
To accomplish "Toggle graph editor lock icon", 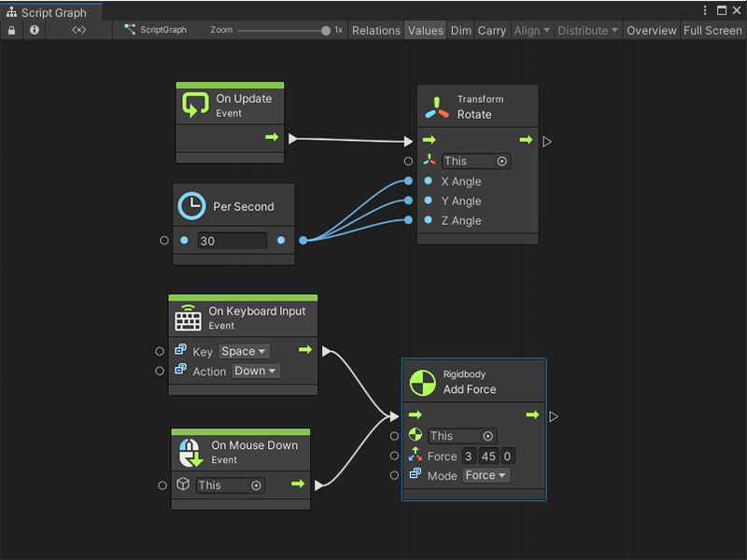I will [10, 30].
